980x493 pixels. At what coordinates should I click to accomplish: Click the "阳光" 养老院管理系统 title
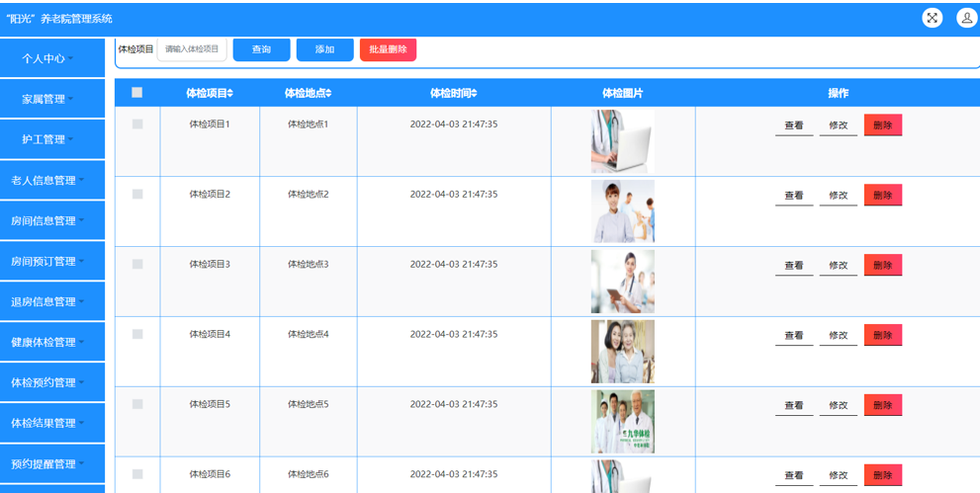point(58,19)
